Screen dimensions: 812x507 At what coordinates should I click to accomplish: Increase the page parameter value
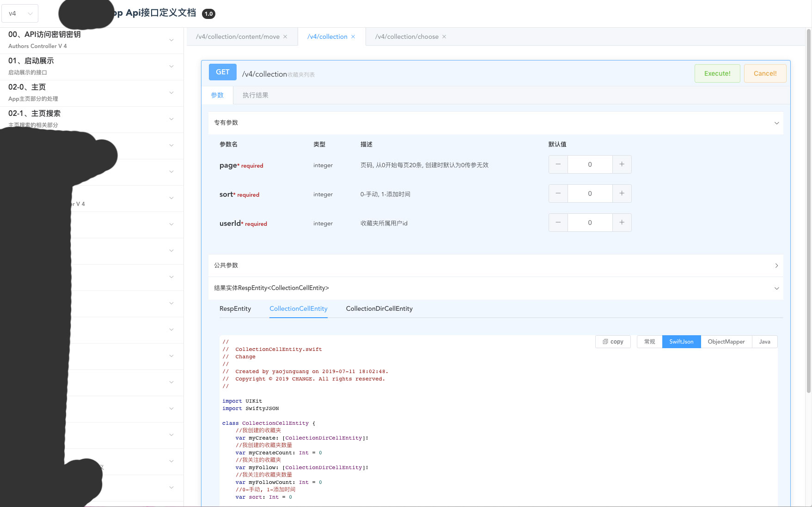tap(622, 164)
